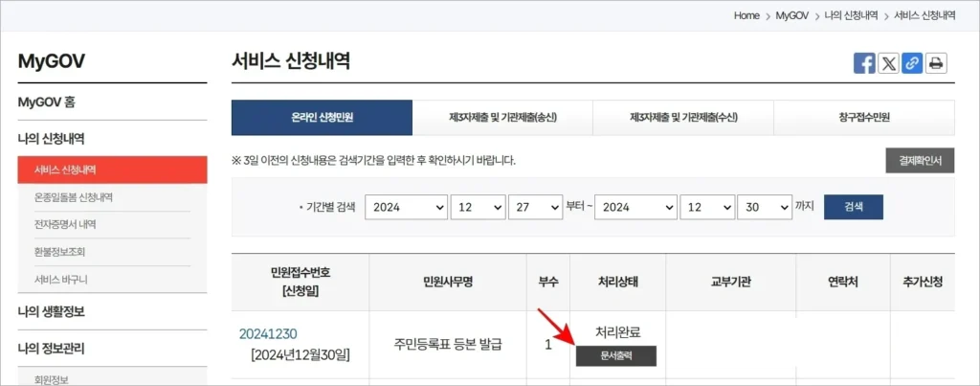This screenshot has width=980, height=386.
Task: Open end day 30 dropdown
Action: point(765,207)
